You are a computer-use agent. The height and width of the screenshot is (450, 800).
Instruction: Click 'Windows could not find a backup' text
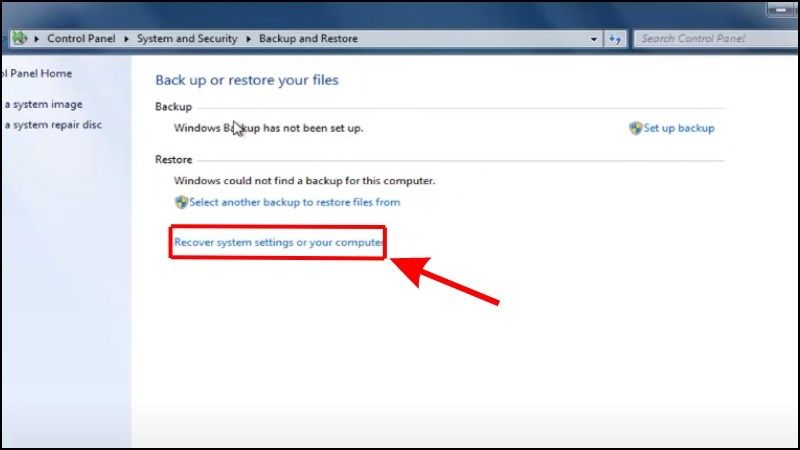(x=305, y=181)
